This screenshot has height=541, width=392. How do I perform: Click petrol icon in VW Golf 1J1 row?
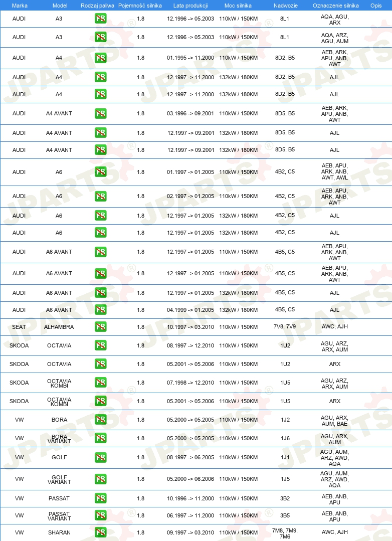(x=100, y=457)
